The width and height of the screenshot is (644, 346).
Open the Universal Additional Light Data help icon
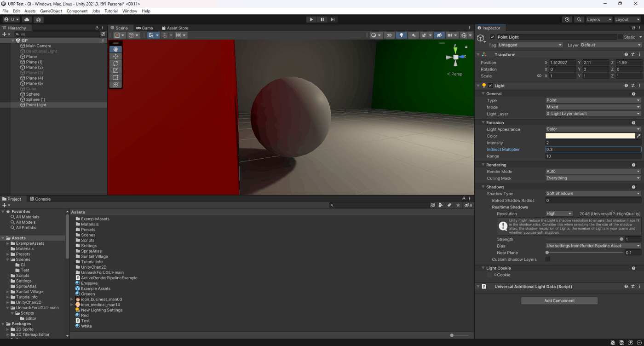click(627, 287)
